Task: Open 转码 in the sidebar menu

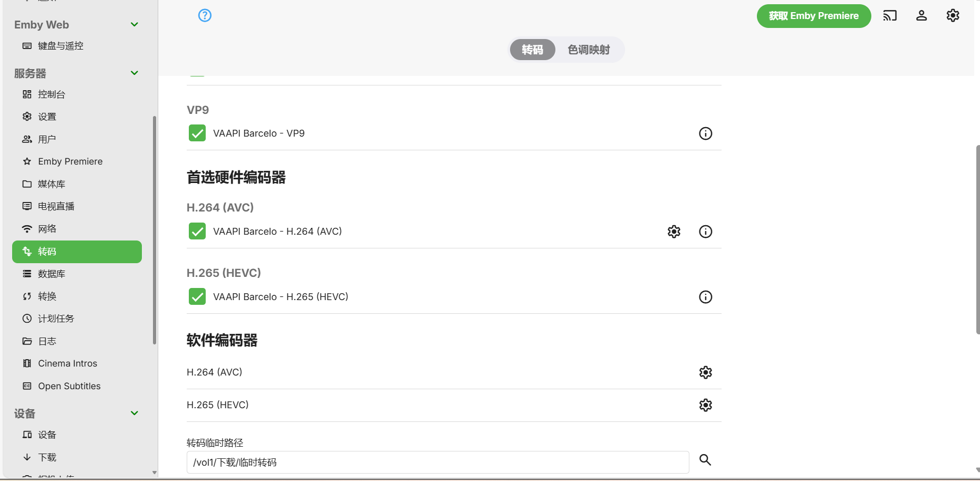Action: [x=77, y=252]
